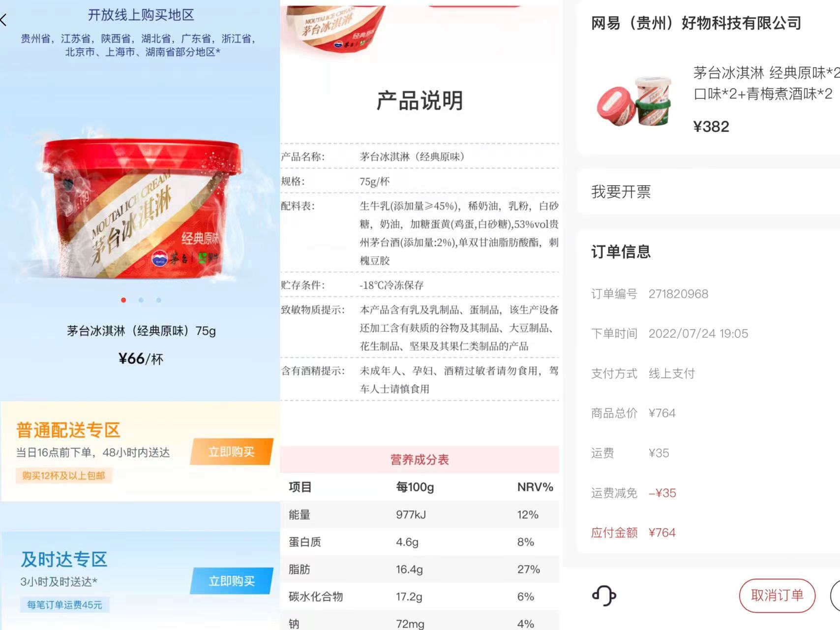Click the 取消订单 button
This screenshot has height=630, width=840.
(777, 596)
